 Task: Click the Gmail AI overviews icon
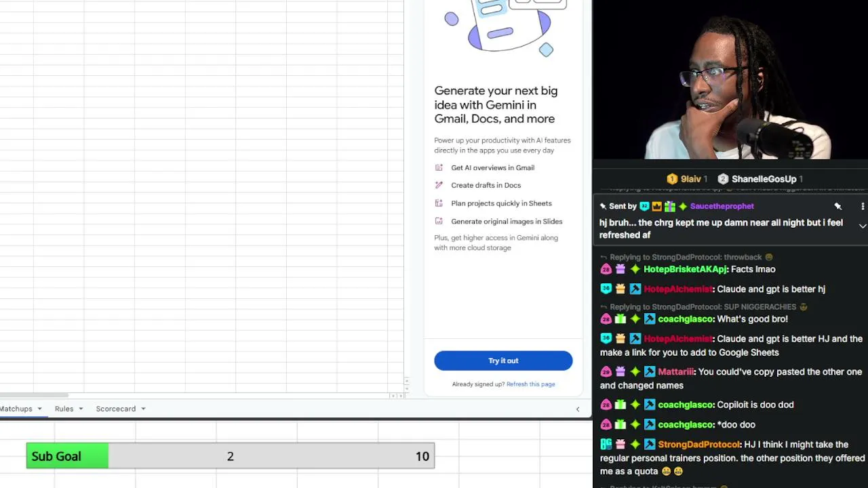point(439,167)
